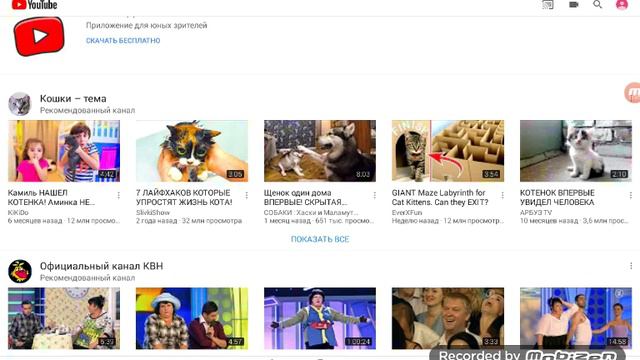Image resolution: width=640 pixels, height=360 pixels.
Task: Open KiKiDo channel name link
Action: [18, 213]
